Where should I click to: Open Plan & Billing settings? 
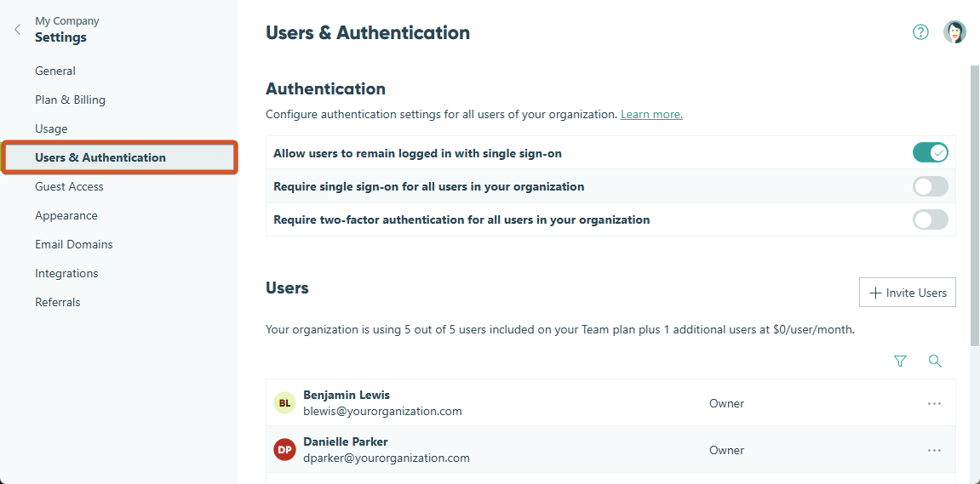tap(70, 100)
